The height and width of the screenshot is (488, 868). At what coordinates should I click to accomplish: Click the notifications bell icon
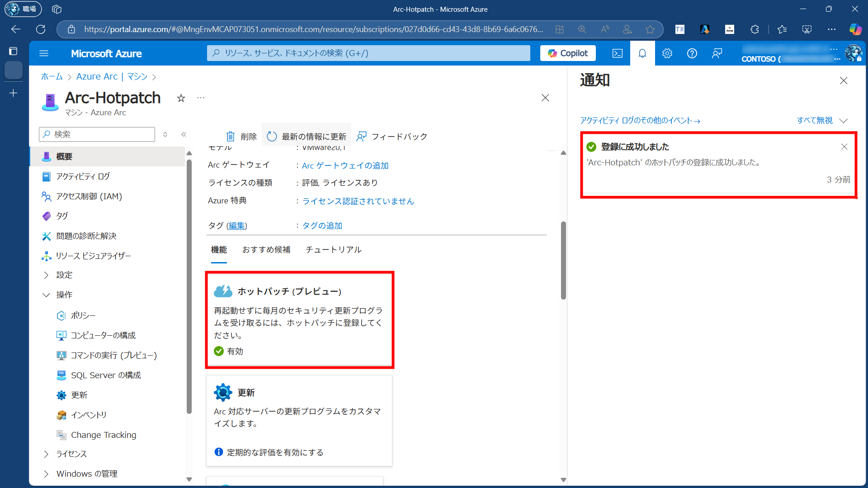click(x=642, y=53)
